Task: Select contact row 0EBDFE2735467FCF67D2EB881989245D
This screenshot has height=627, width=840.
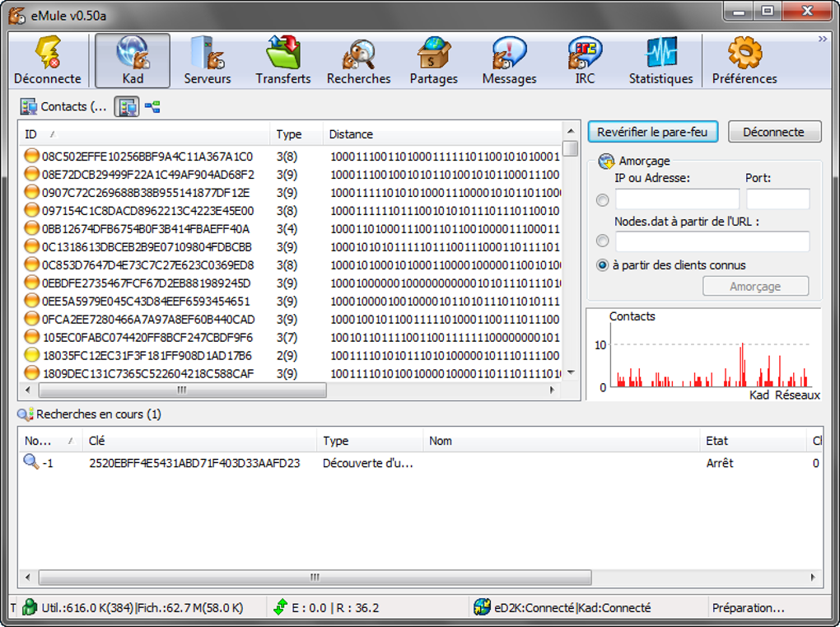Action: [291, 283]
